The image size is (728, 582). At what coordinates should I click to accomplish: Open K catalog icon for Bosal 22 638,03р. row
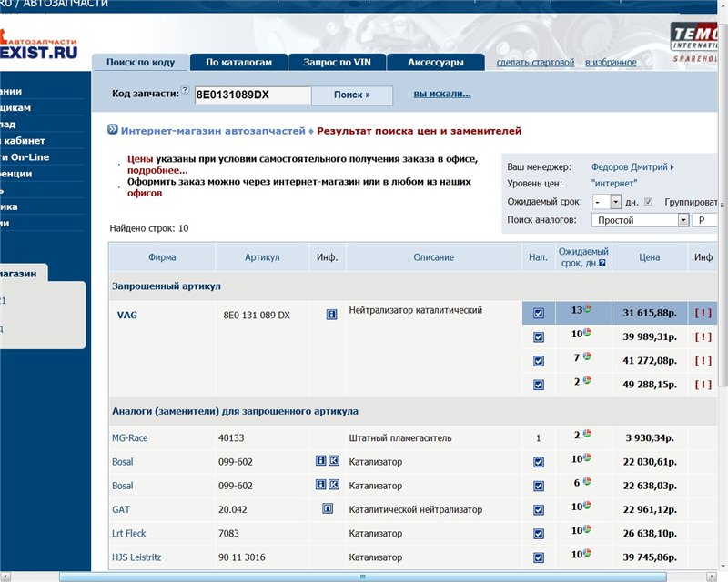click(x=334, y=485)
